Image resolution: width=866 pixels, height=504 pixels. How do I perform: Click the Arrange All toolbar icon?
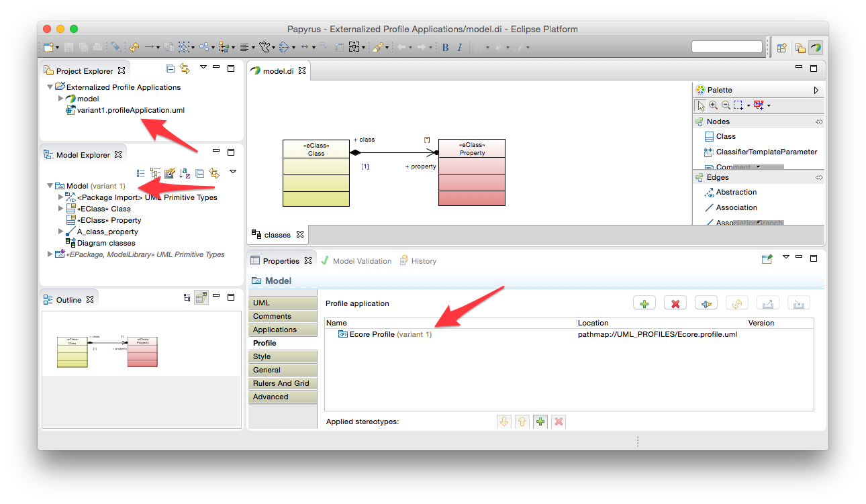pos(203,48)
